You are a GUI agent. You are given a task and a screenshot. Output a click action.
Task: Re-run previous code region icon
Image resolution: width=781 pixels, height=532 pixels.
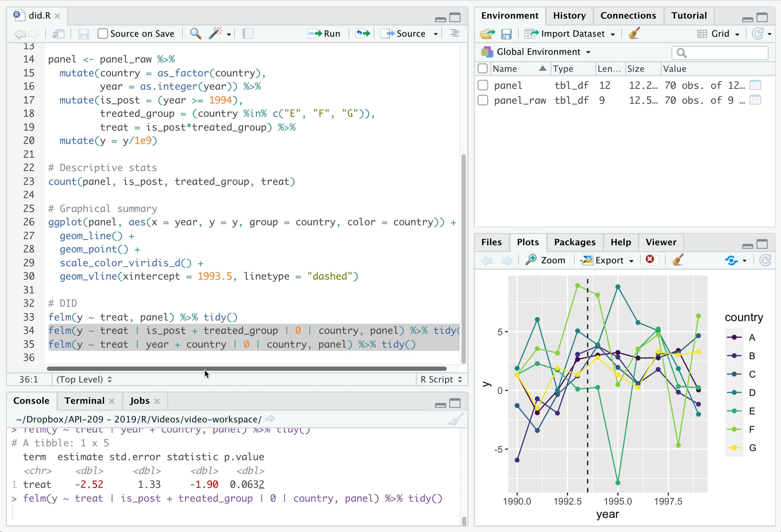point(363,33)
